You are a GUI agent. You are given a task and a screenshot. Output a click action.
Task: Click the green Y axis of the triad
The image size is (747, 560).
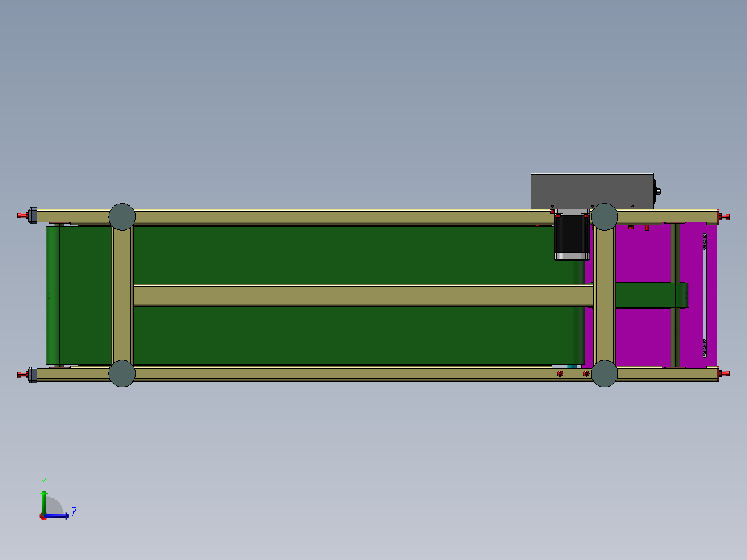tap(44, 502)
